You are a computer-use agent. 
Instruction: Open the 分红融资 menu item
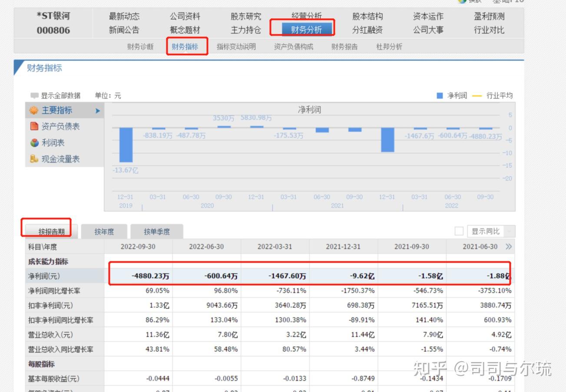click(367, 30)
